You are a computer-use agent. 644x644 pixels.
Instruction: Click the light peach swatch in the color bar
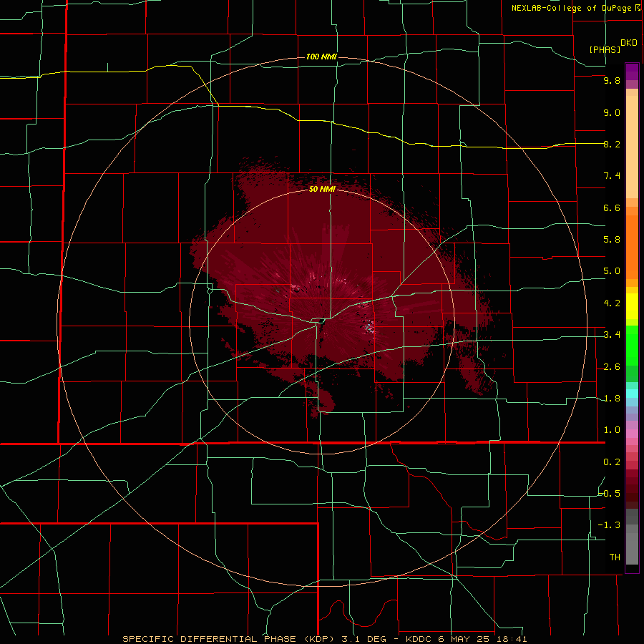632,147
